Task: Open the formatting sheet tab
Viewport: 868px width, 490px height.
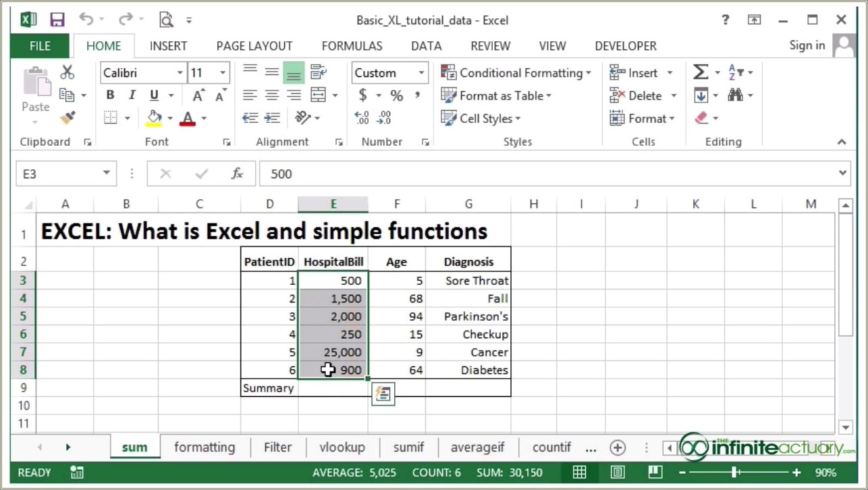Action: 205,447
